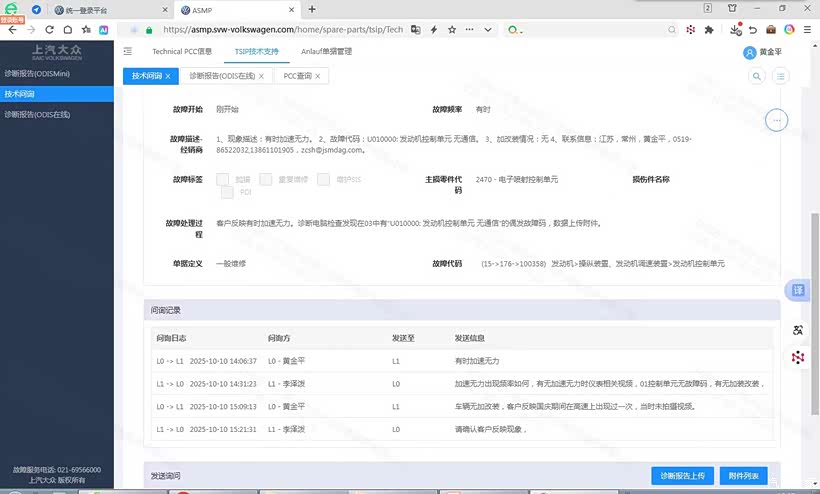The height and width of the screenshot is (494, 820).
Task: Click the 附件列表 button
Action: (x=743, y=476)
